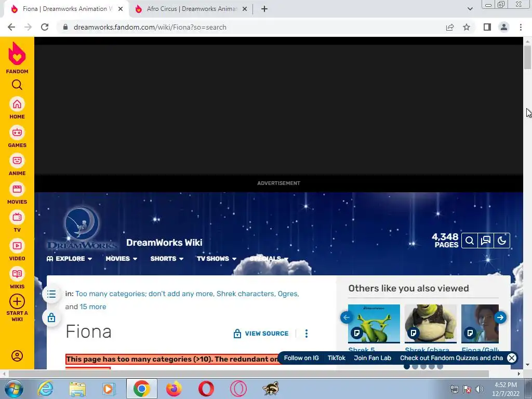Open the TikTok link
Viewport: 532px width, 399px height.
(336, 358)
